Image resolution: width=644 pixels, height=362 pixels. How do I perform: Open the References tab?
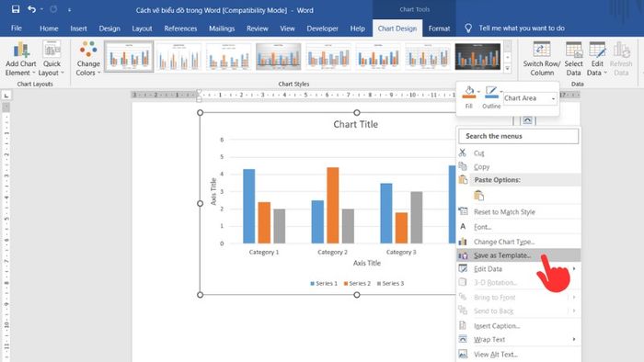click(180, 28)
